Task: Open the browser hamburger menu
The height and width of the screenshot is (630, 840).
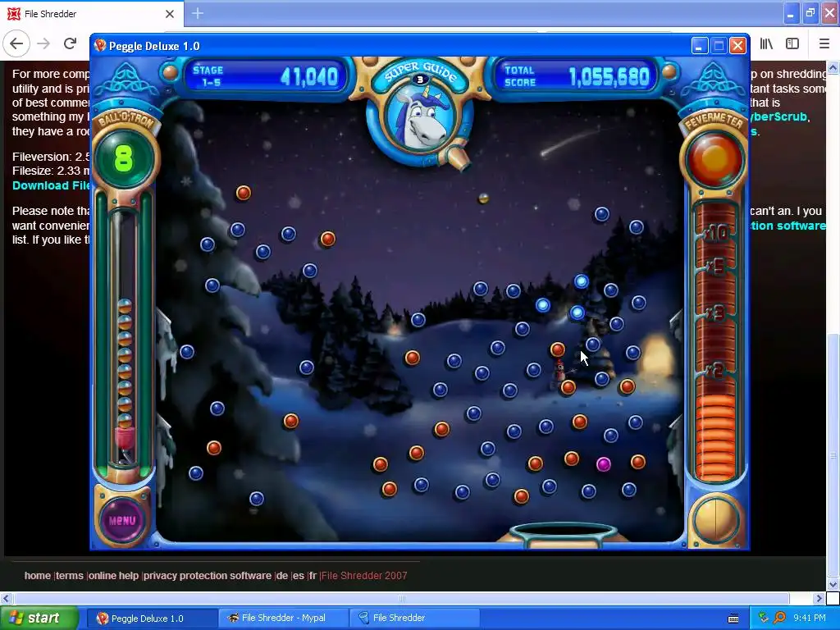Action: click(x=824, y=44)
